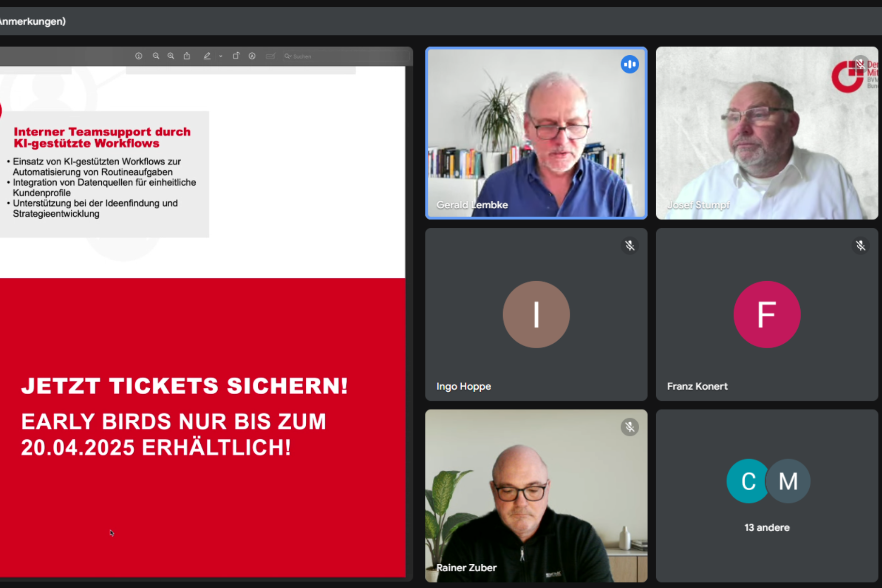
Task: Select Gerald Lembke's video tile
Action: pyautogui.click(x=536, y=133)
